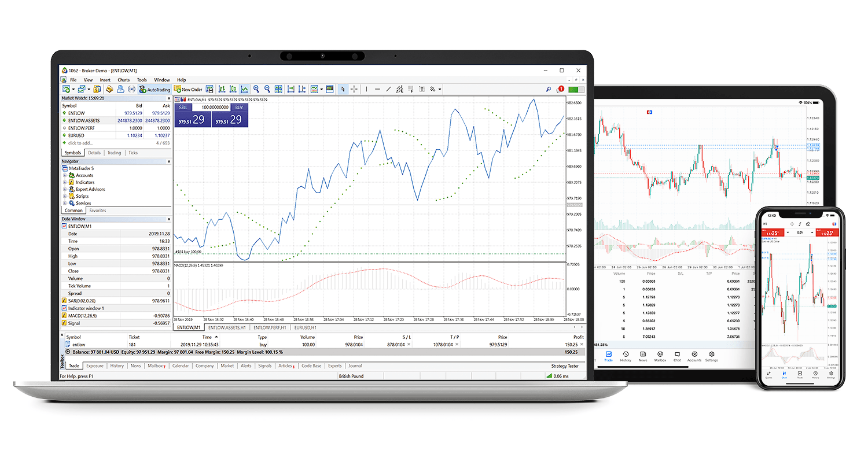Image resolution: width=868 pixels, height=454 pixels.
Task: Expand Indicators node in Navigator
Action: 65,182
